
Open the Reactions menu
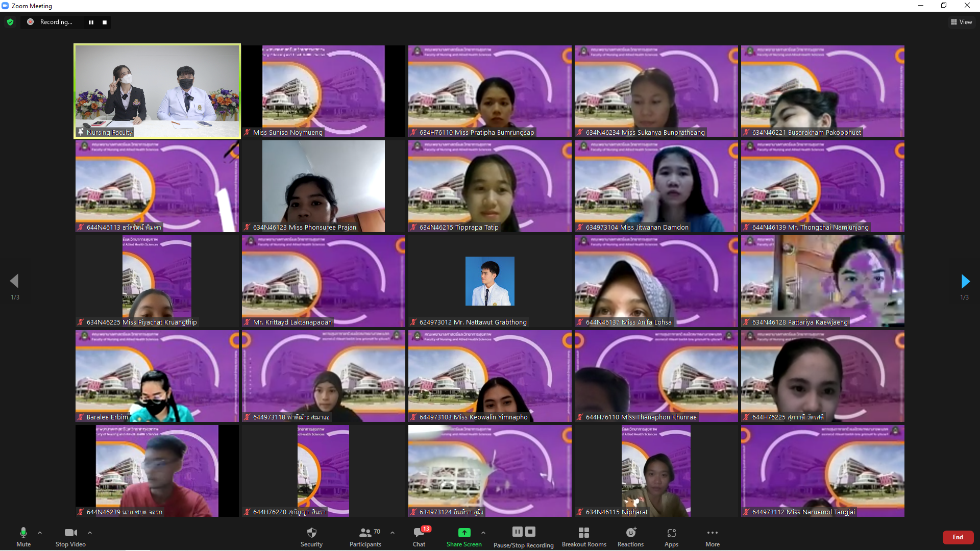coord(630,536)
